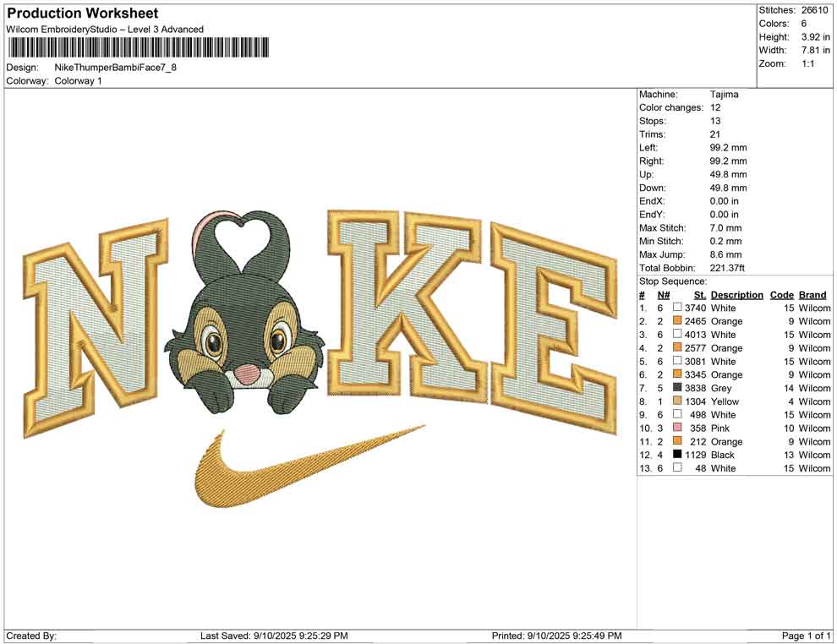
Task: Click 'Black' description in stop row 12
Action: click(723, 455)
